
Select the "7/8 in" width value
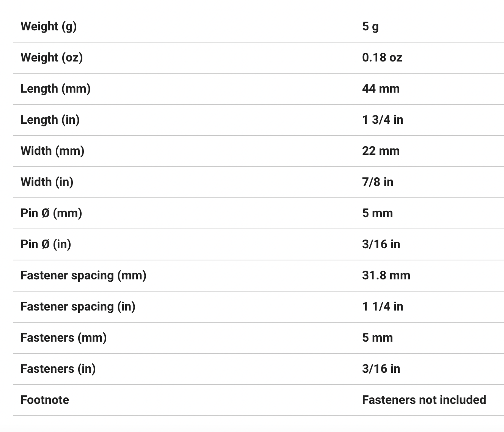377,182
